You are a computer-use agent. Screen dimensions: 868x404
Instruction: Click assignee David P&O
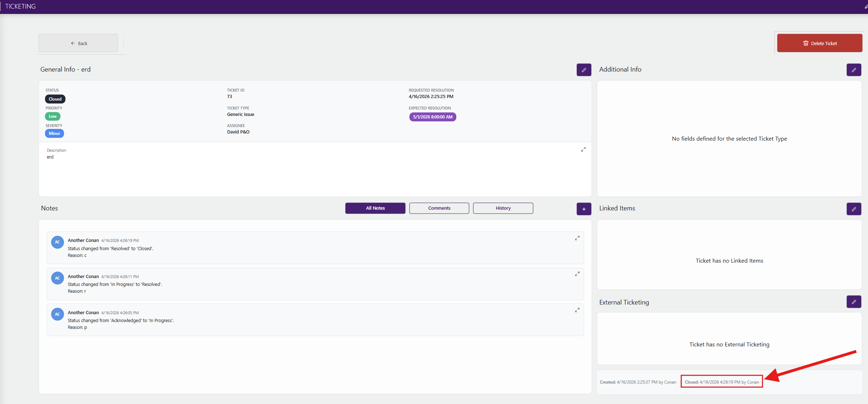click(x=238, y=132)
